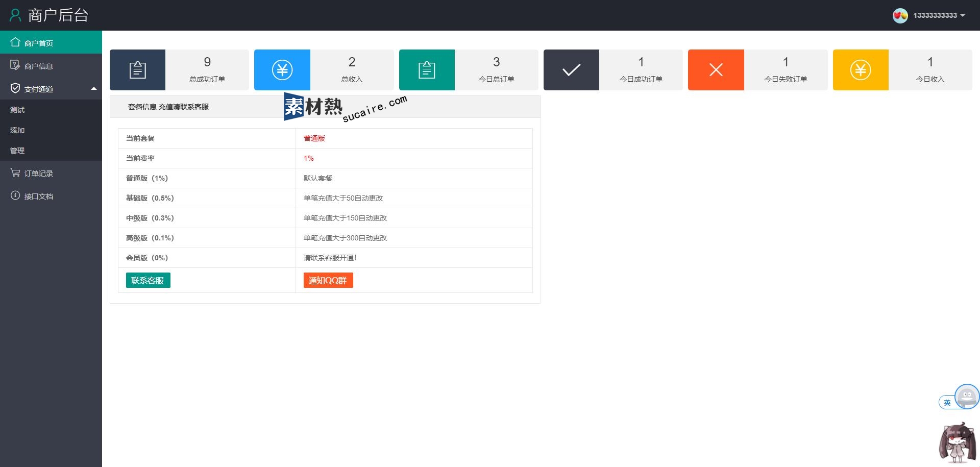
Task: Click the 当前套餐 row label
Action: (x=140, y=138)
